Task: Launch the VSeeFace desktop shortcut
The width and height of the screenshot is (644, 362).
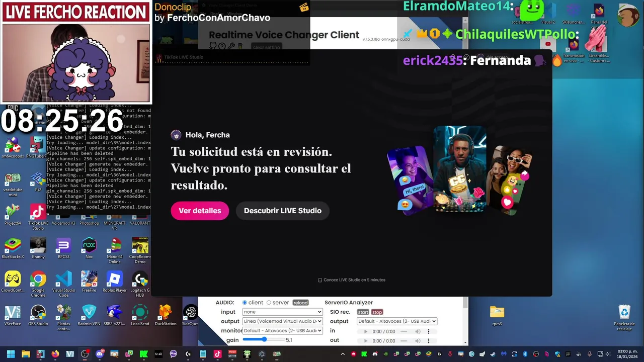Action: pos(13,315)
